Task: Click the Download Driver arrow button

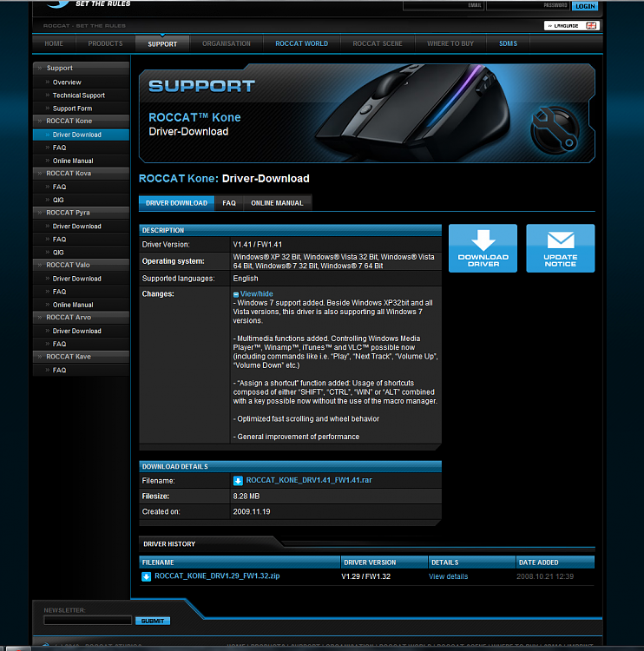Action: point(483,248)
